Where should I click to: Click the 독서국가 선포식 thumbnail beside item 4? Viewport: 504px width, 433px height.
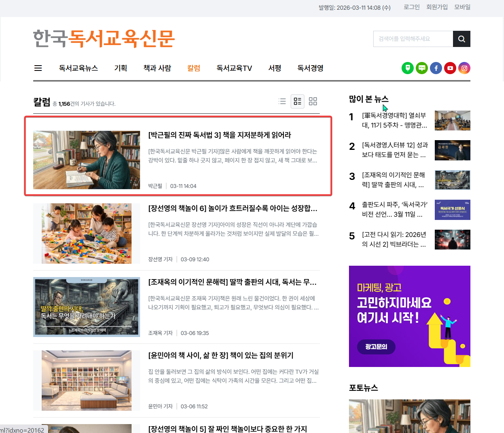click(453, 210)
